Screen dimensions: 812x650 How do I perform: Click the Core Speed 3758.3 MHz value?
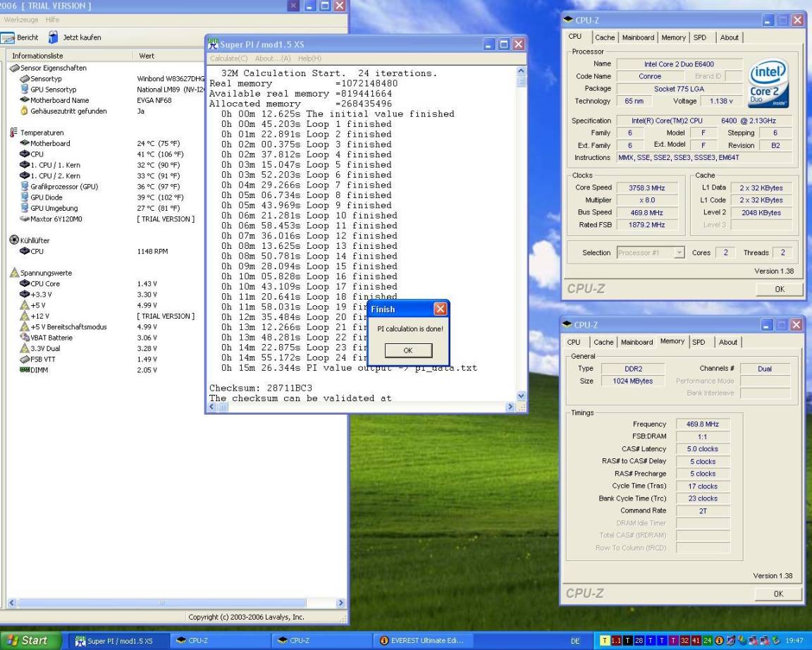[x=647, y=188]
